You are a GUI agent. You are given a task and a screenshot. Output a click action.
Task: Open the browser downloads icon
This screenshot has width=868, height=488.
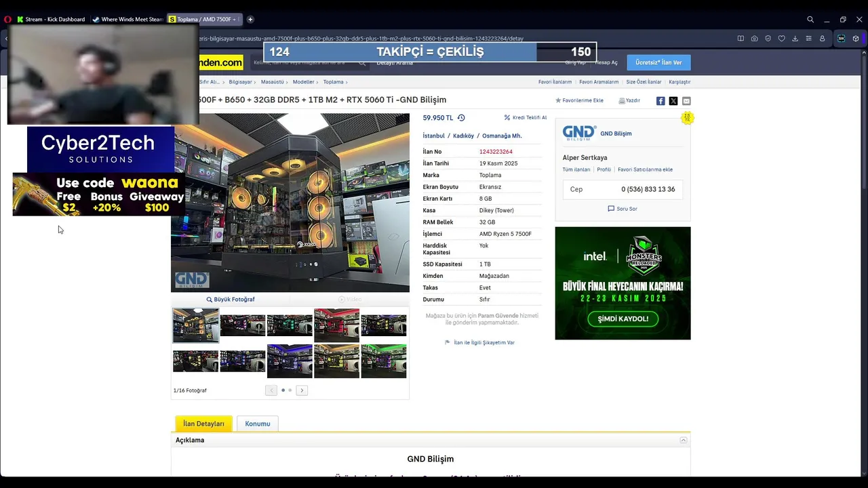[x=795, y=39]
